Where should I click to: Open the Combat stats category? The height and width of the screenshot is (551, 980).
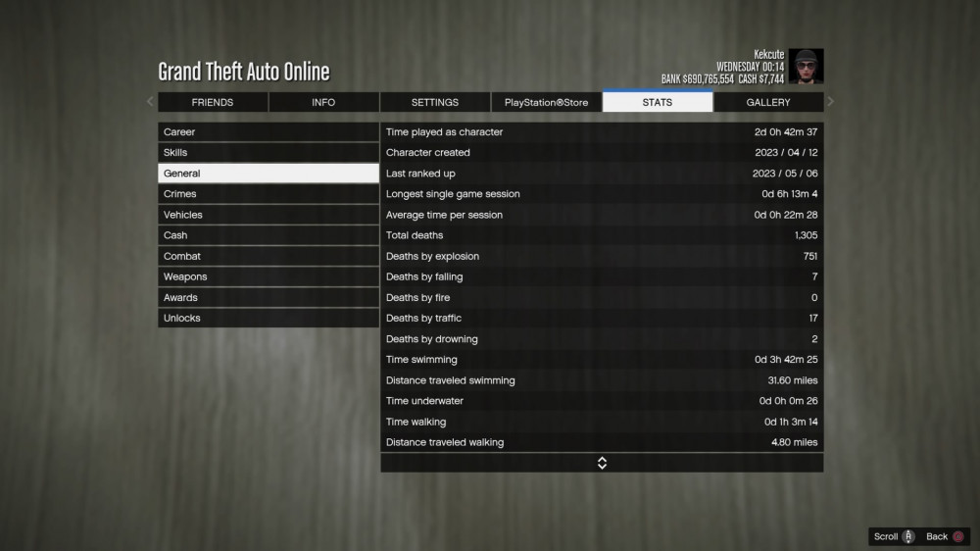tap(269, 256)
